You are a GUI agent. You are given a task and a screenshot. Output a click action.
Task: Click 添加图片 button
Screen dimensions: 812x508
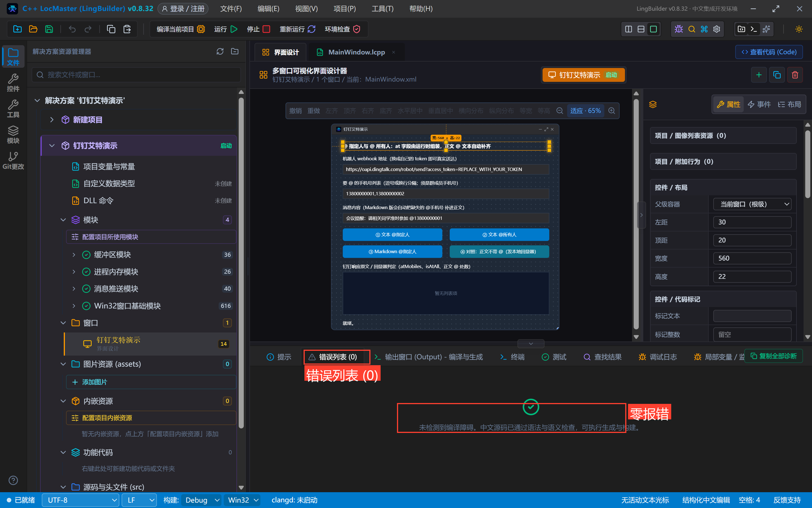pyautogui.click(x=151, y=382)
